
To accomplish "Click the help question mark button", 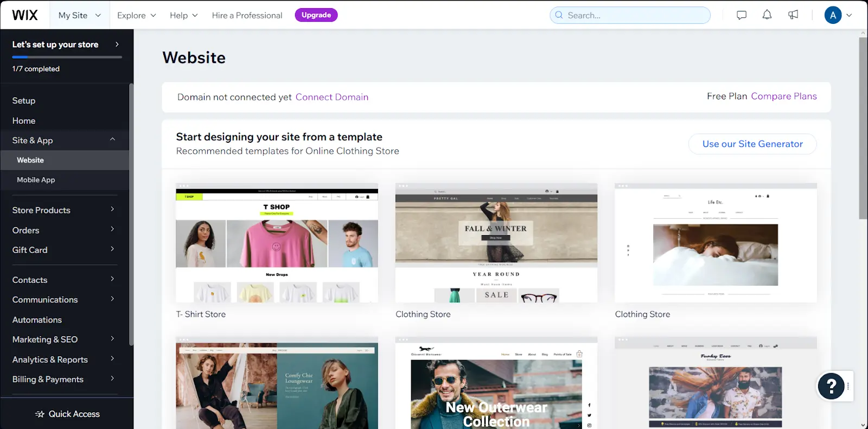I will point(831,386).
